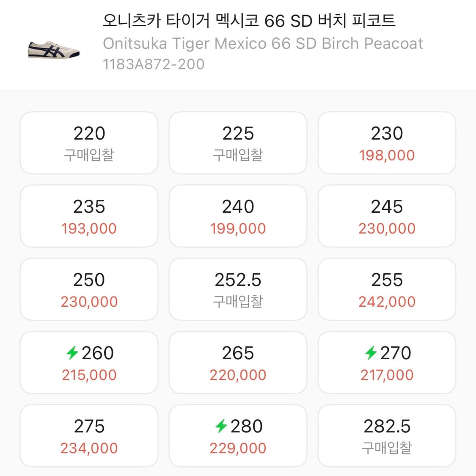Tap the express shipping bolt icon on size 280
Viewport: 476px width, 476px height.
click(220, 426)
